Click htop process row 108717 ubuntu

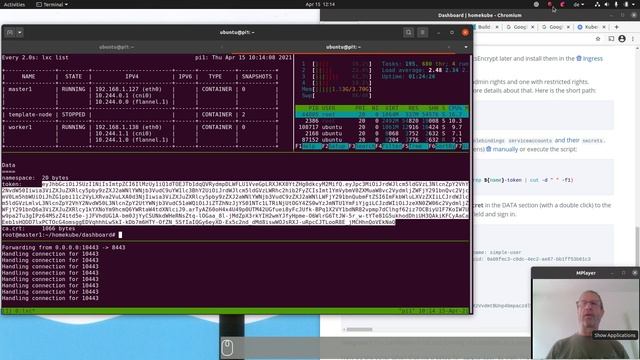coord(382,127)
